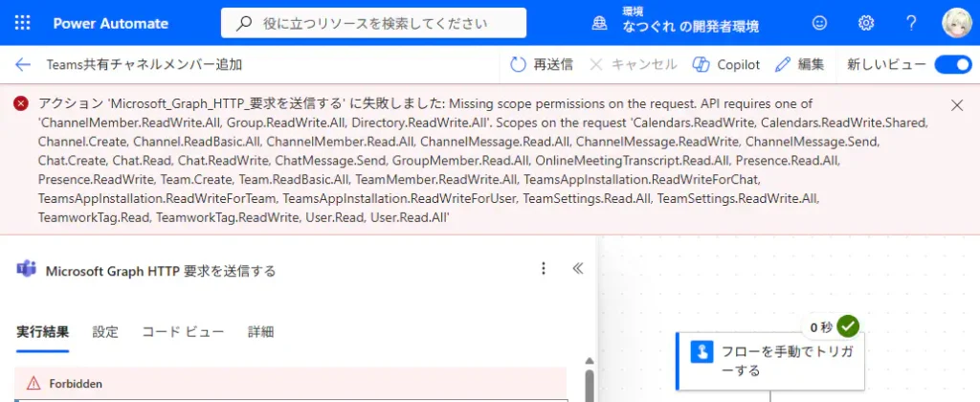
Task: Click 再送信 to resubmit the flow
Action: 542,64
